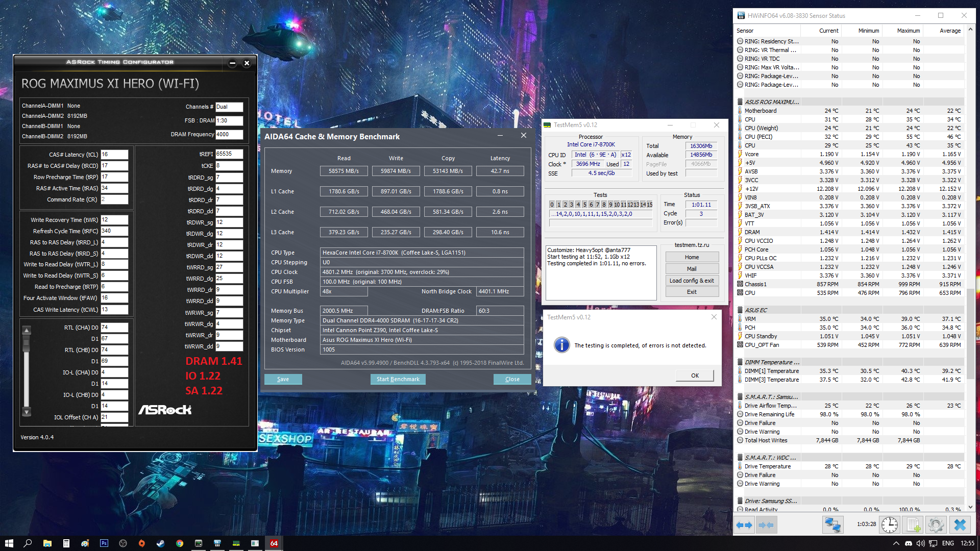
Task: Click the AIDA64 red 64 taskbar icon
Action: click(x=274, y=543)
